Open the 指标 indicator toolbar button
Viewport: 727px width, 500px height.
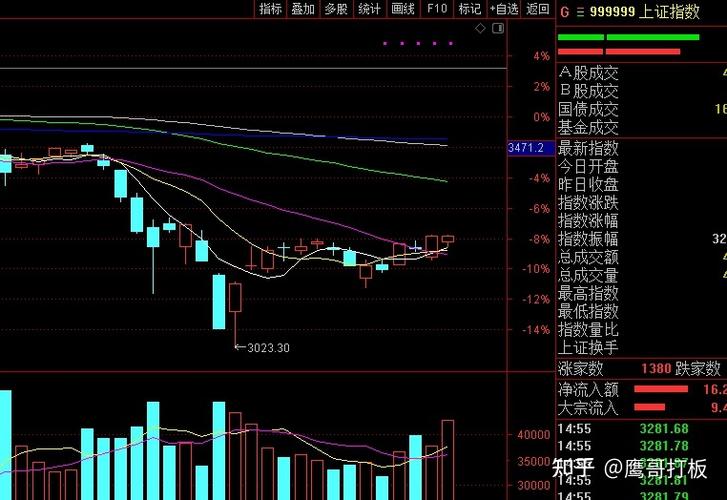click(270, 9)
